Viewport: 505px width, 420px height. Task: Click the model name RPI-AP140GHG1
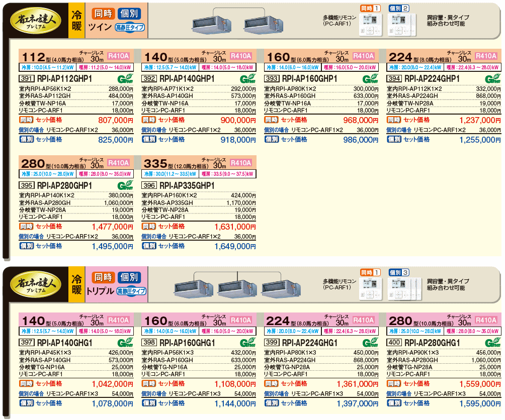tap(65, 343)
